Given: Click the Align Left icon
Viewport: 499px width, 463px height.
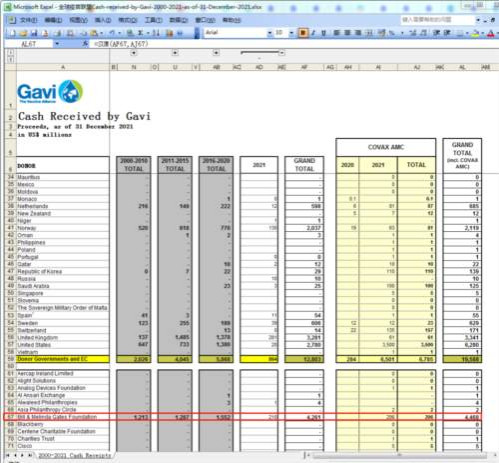Looking at the screenshot, I should tap(337, 33).
